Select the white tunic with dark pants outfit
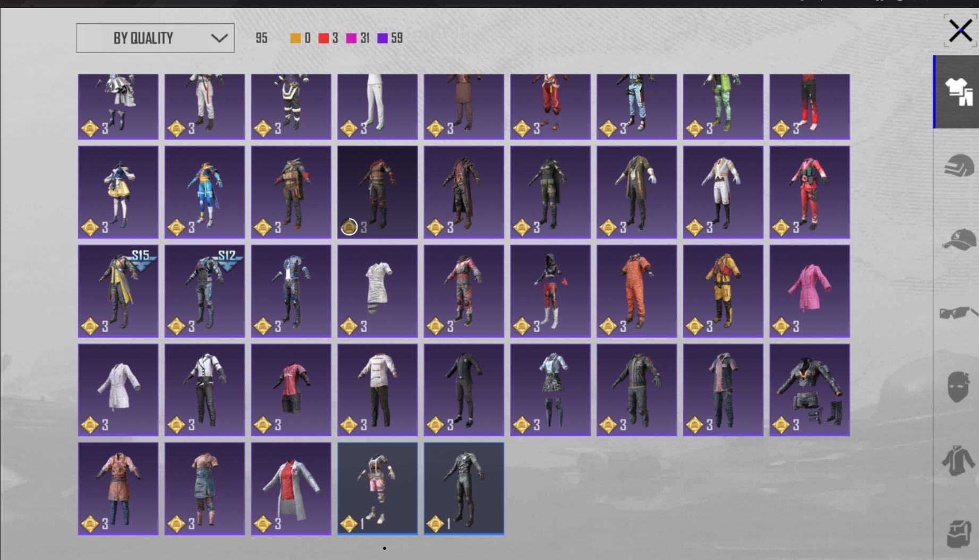Image resolution: width=979 pixels, height=560 pixels. [x=378, y=390]
